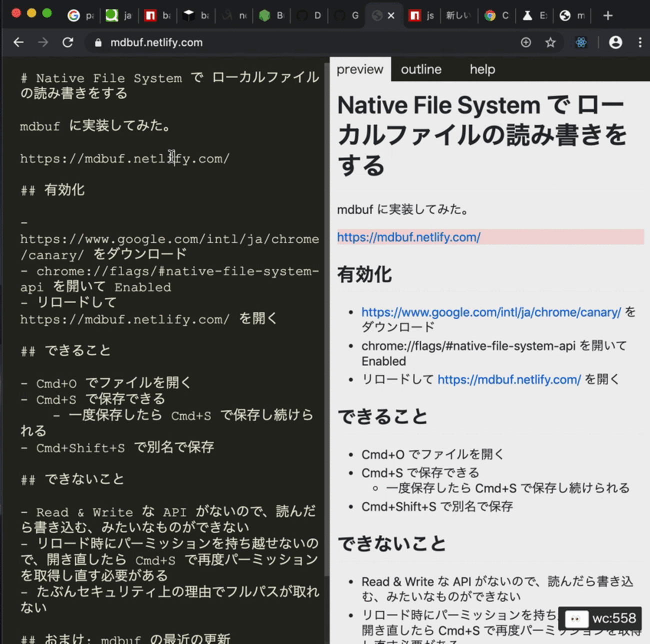The image size is (650, 644).
Task: Bookmark the page with the star icon
Action: 550,42
